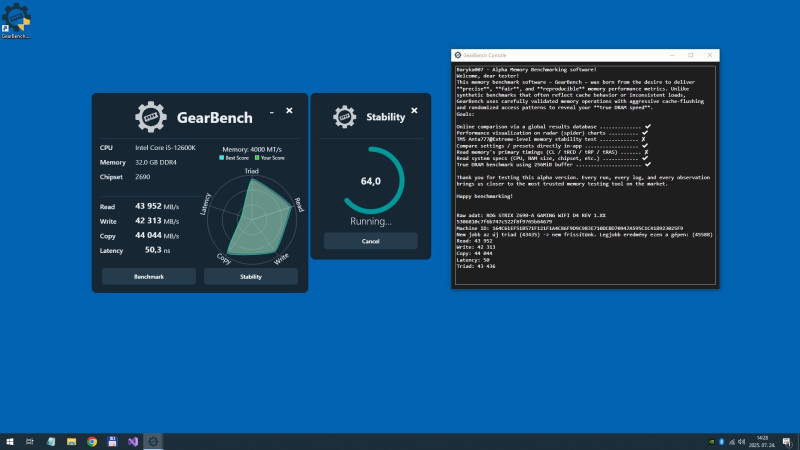Click the radar chart polygon in GearBench
Image resolution: width=800 pixels, height=450 pixels.
260,217
